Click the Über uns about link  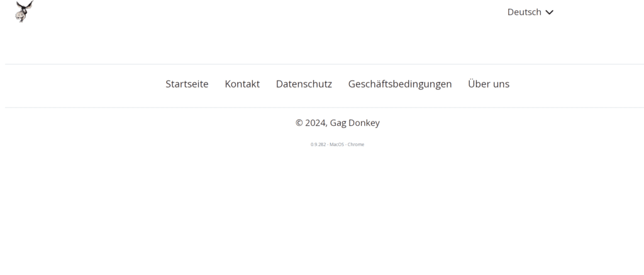point(489,84)
